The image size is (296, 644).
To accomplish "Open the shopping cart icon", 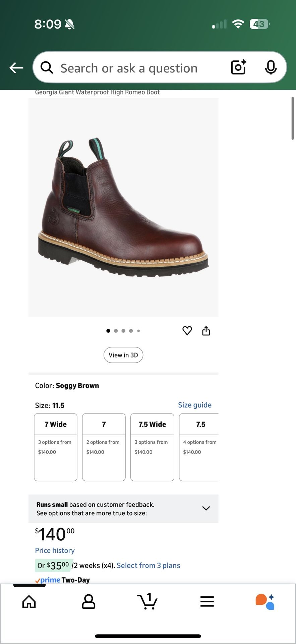I will (x=147, y=601).
